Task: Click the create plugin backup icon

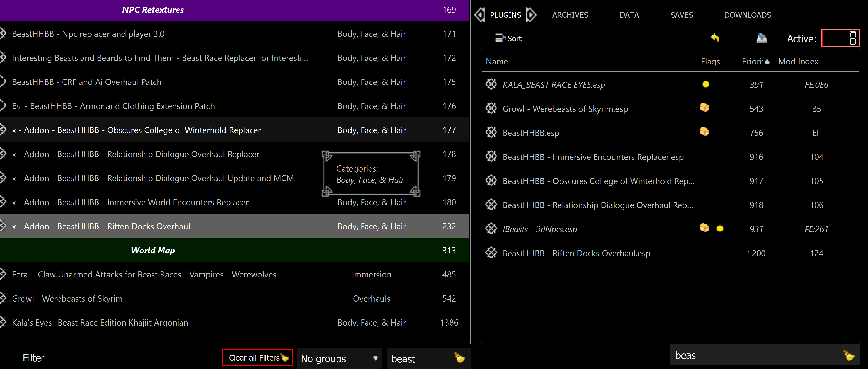Action: (x=761, y=38)
